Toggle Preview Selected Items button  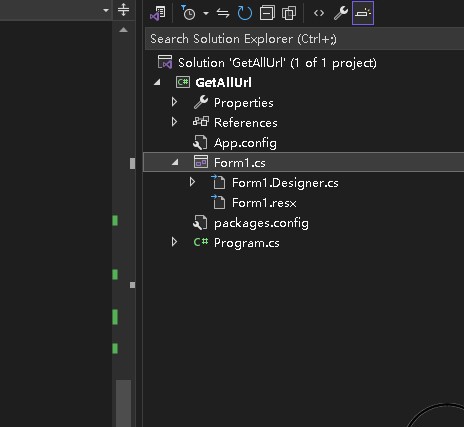(x=363, y=13)
